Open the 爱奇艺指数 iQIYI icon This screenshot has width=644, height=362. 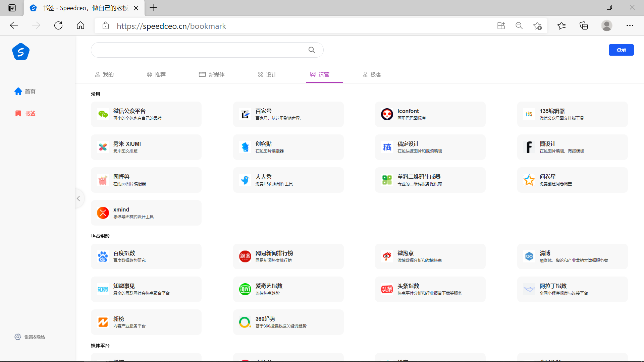click(245, 289)
